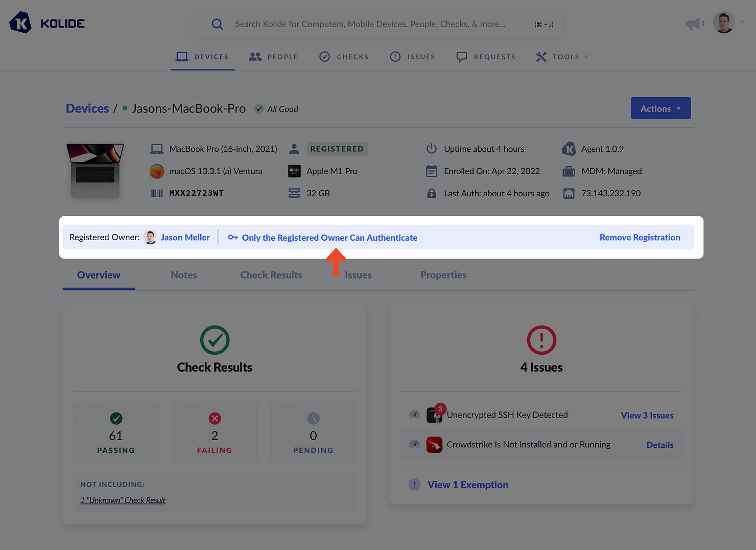
Task: Click the laptop icon beside MacBook Pro model
Action: click(157, 148)
